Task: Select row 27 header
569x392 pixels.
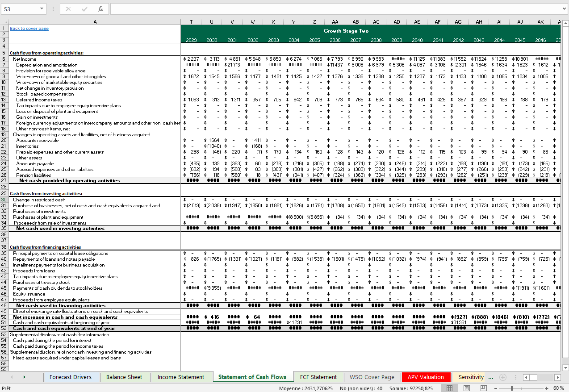Action: click(x=4, y=181)
